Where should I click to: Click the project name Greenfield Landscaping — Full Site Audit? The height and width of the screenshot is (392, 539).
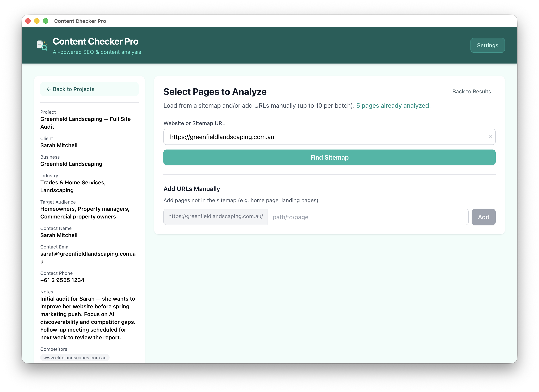[86, 123]
